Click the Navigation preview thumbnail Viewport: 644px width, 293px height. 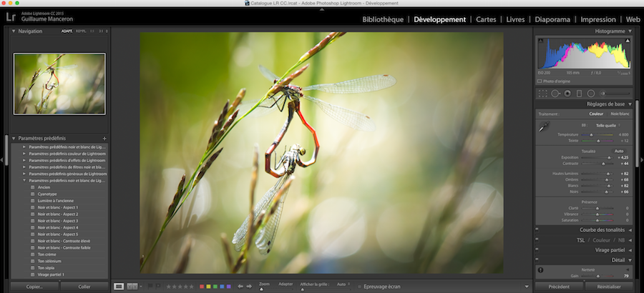tap(59, 84)
